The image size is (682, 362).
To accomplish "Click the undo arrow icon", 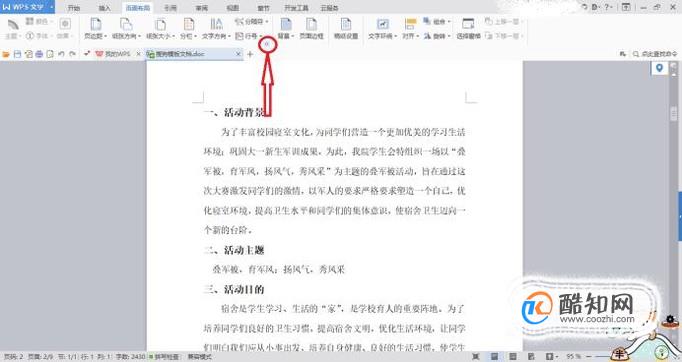I will [x=61, y=54].
